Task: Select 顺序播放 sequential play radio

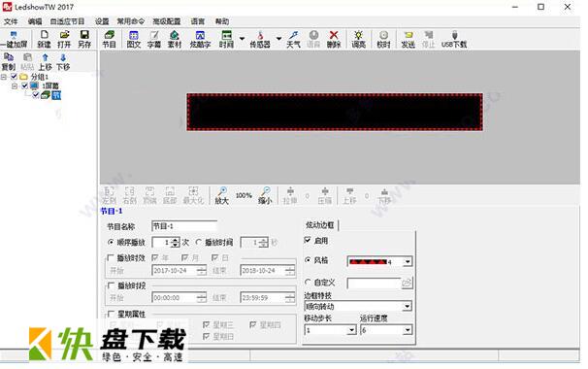Action: 111,243
